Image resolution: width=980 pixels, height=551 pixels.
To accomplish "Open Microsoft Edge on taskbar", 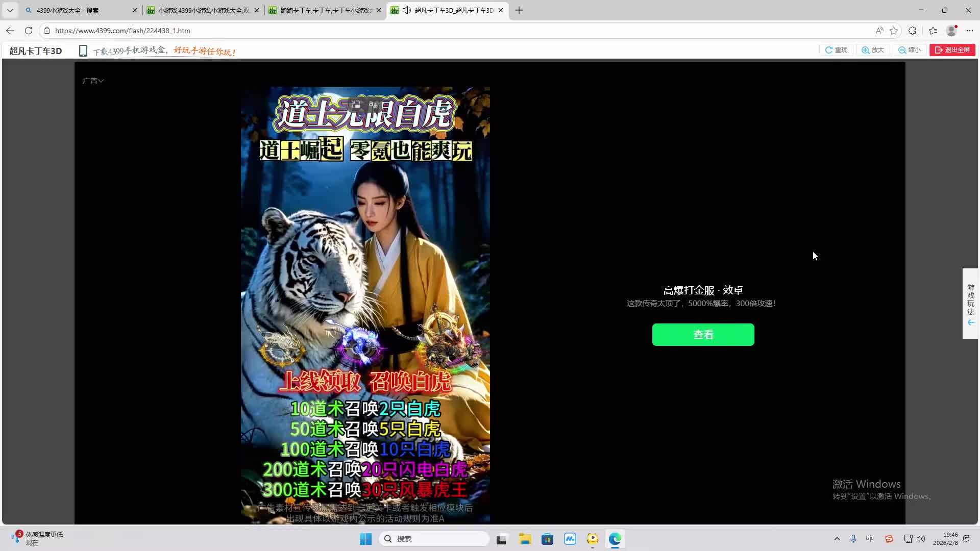I will 615,539.
